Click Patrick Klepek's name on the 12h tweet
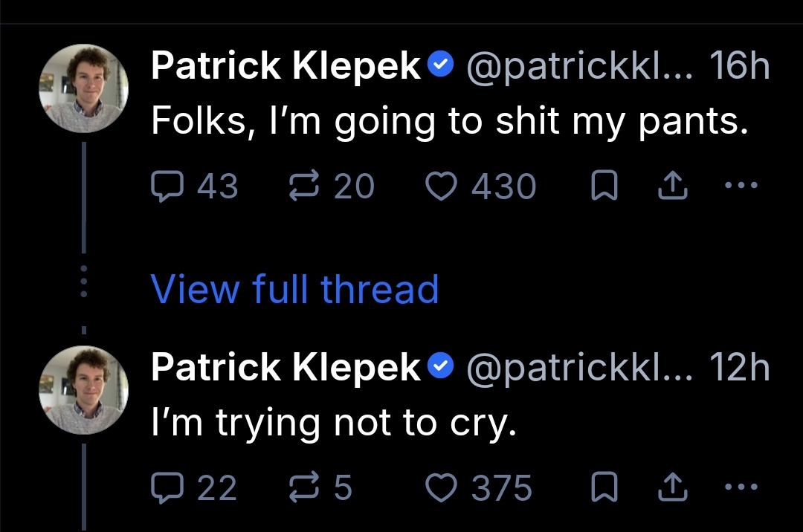Image resolution: width=803 pixels, height=532 pixels. coord(286,368)
